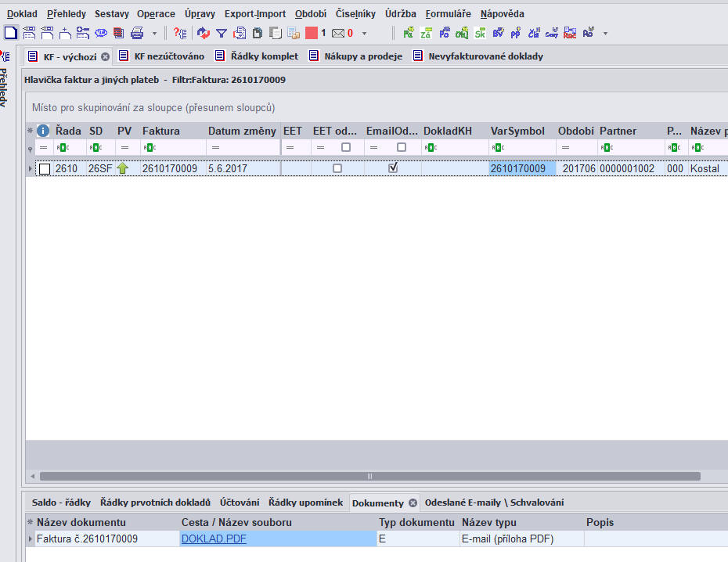Click the solid red square toolbar indicator
Image resolution: width=728 pixels, height=562 pixels.
point(312,33)
